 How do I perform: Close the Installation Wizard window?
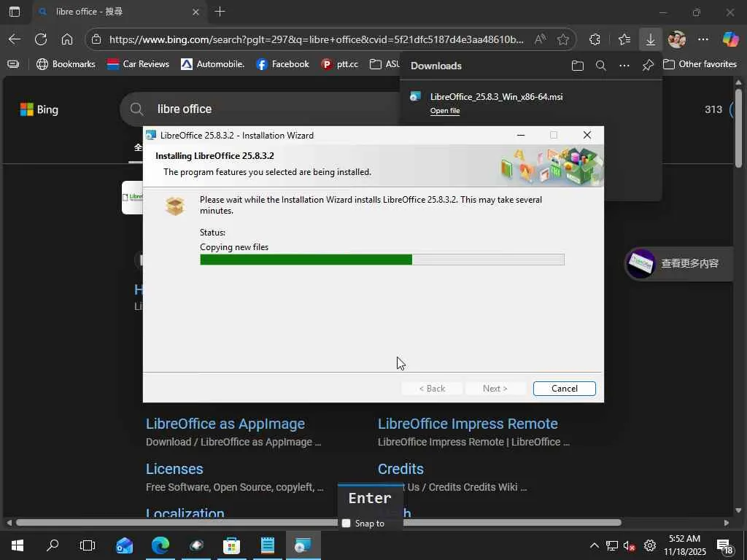pyautogui.click(x=587, y=135)
